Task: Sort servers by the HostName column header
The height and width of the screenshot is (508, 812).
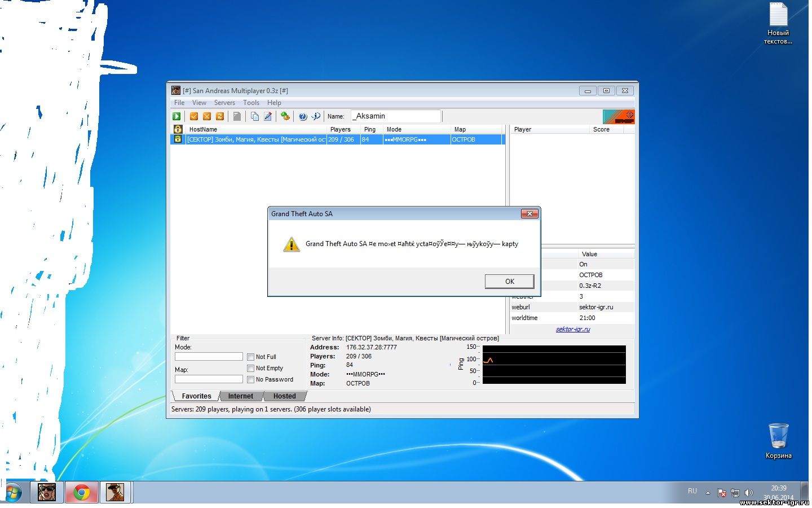Action: [257, 129]
